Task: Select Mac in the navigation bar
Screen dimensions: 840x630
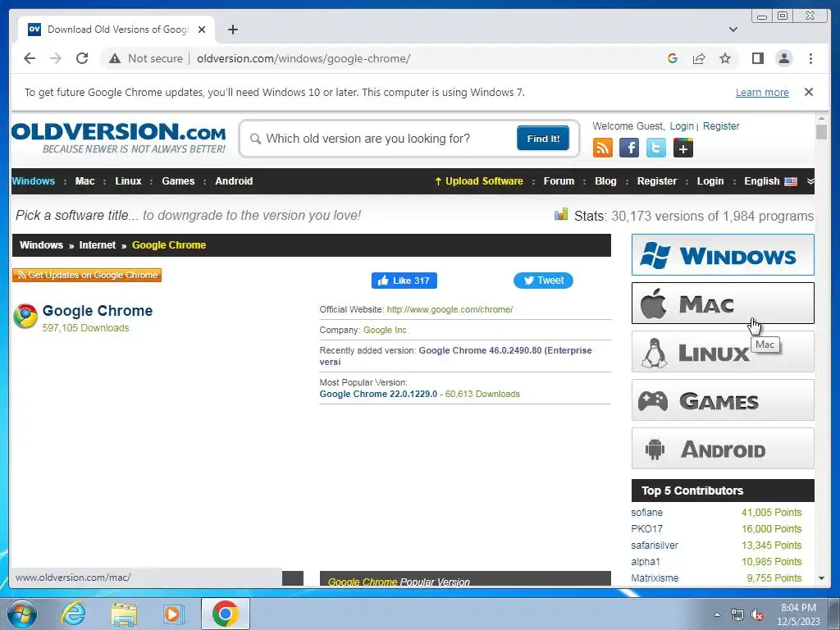Action: pos(84,181)
